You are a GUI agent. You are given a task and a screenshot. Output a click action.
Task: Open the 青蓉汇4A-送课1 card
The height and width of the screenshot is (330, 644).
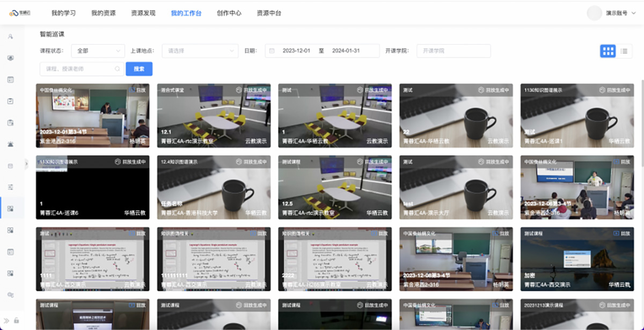577,115
